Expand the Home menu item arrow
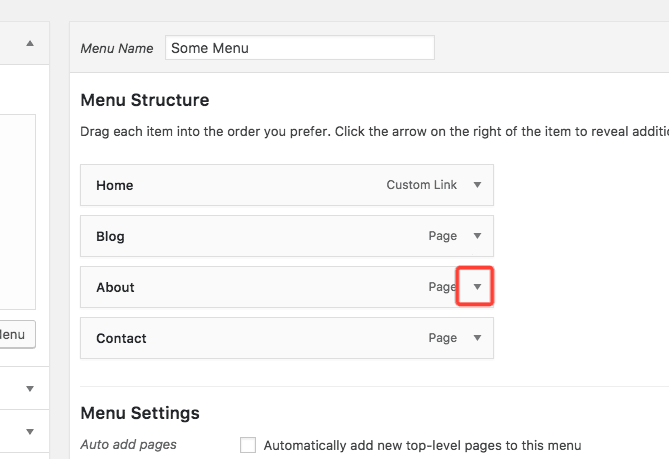This screenshot has height=459, width=669. [477, 185]
